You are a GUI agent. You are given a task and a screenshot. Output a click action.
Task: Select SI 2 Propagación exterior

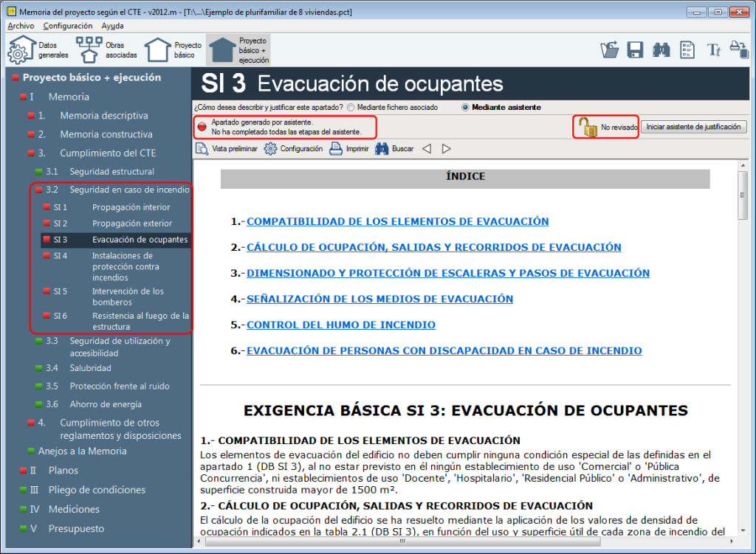click(132, 224)
